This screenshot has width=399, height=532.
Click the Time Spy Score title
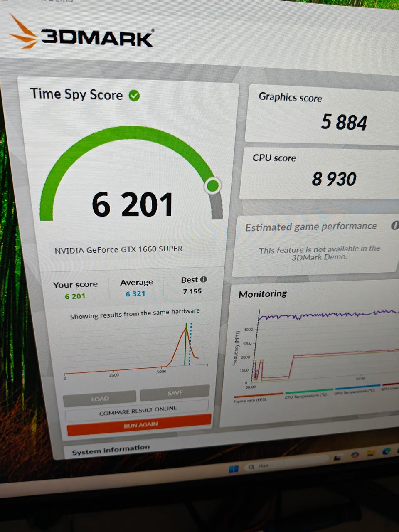pyautogui.click(x=76, y=94)
